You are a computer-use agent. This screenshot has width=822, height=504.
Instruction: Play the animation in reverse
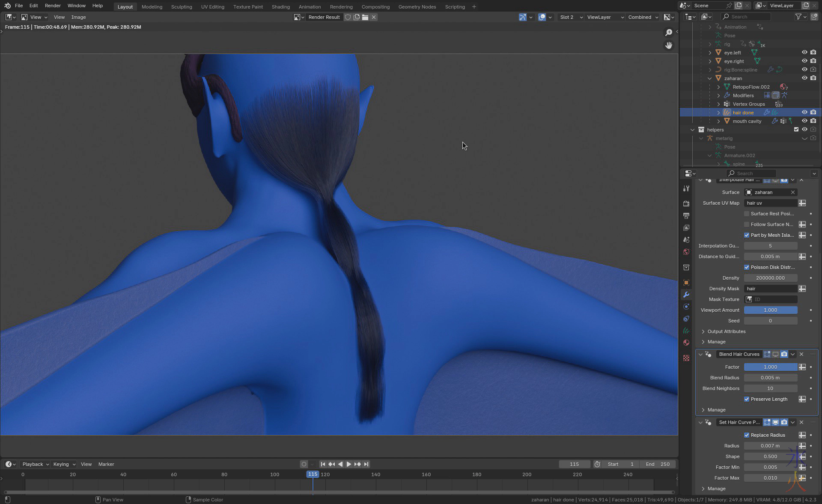[340, 464]
